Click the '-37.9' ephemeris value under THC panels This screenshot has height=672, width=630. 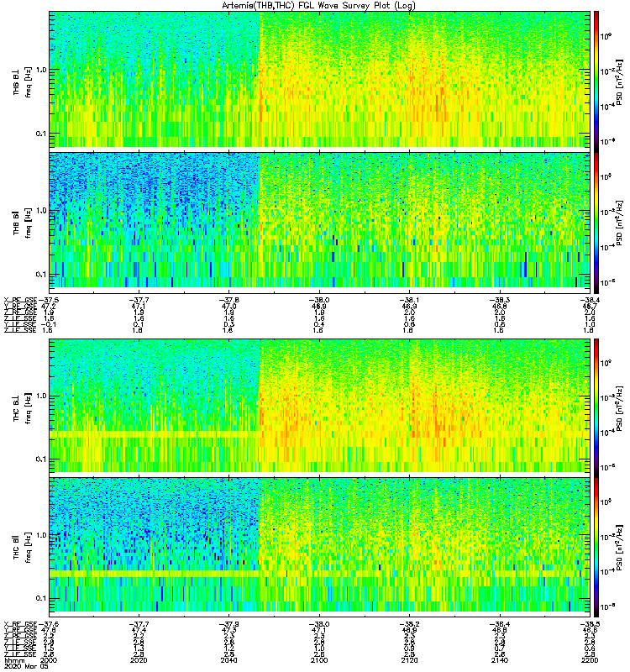coord(228,624)
